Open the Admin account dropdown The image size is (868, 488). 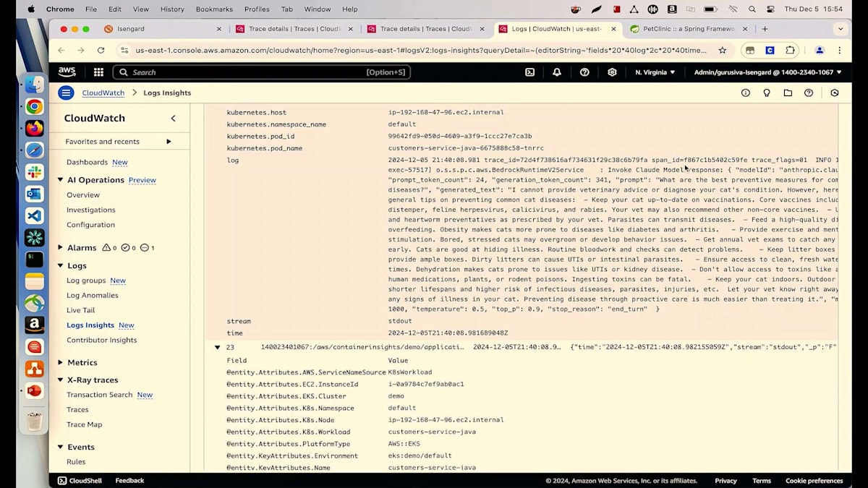click(767, 72)
